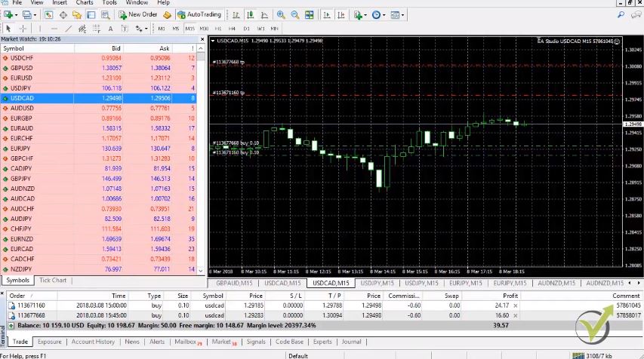Switch timeframe to D1
Image resolution: width=644 pixels, height=359 pixels.
coord(246,29)
